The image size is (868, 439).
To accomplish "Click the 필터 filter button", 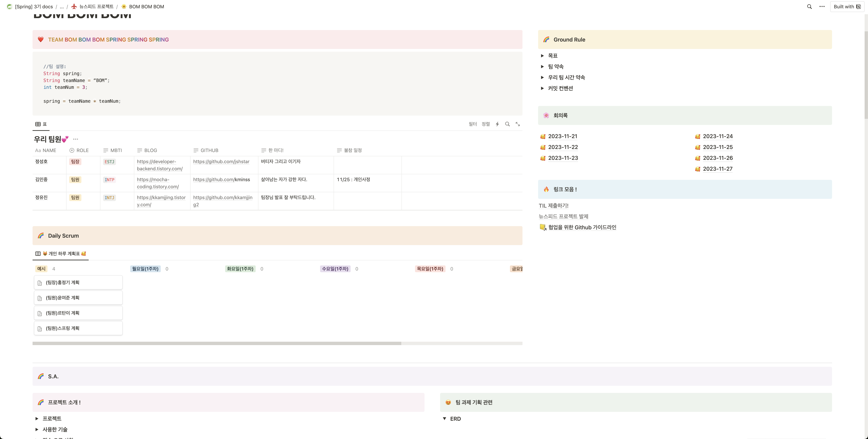I will tap(472, 124).
